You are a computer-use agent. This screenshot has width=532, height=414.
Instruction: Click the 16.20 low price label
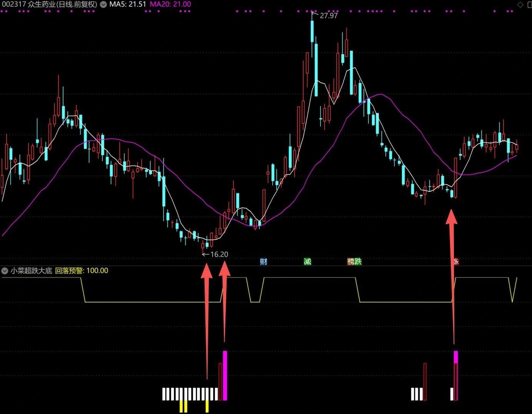219,254
